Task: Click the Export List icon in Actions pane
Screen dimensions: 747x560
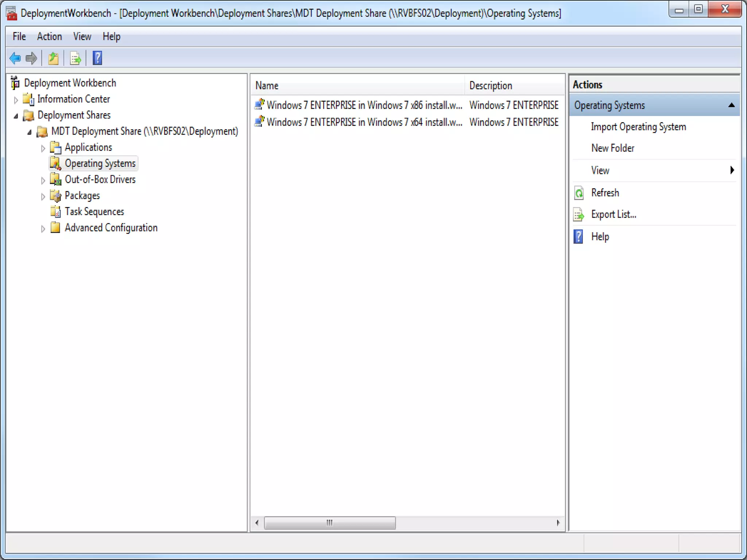Action: click(579, 214)
